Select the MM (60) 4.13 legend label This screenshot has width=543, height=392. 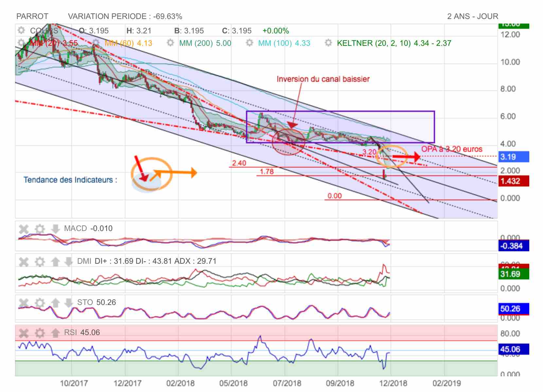[x=128, y=43]
